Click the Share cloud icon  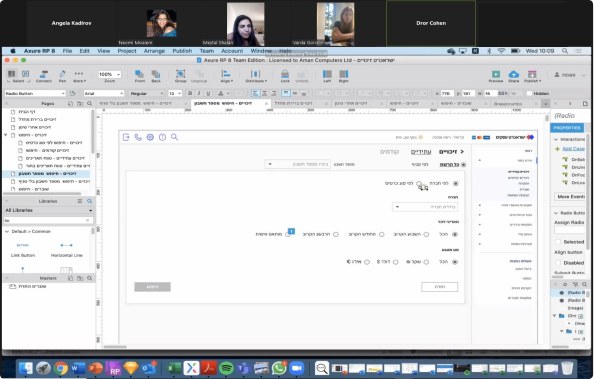(x=514, y=76)
